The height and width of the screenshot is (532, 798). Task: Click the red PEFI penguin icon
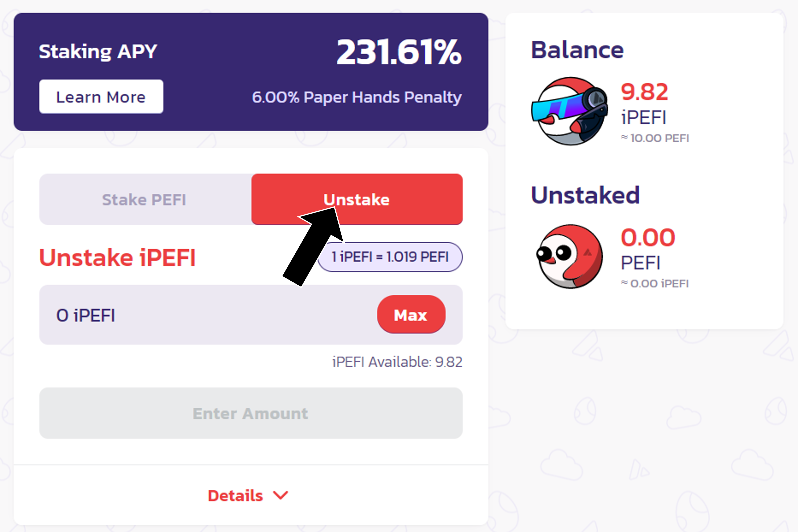[570, 257]
